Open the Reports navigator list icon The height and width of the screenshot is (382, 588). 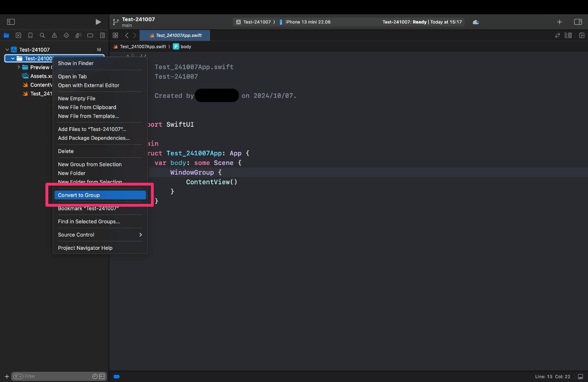click(x=102, y=35)
